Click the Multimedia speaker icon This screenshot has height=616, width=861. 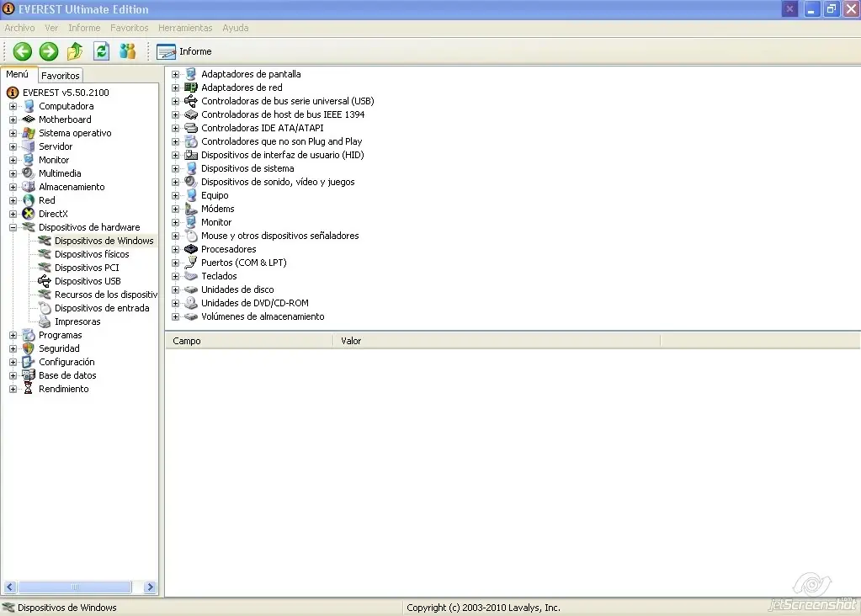click(x=28, y=173)
